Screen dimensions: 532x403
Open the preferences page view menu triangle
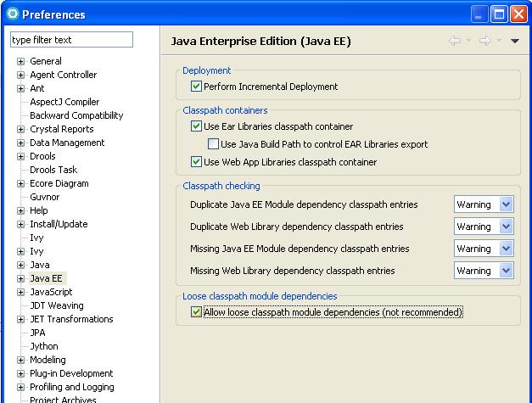point(514,41)
